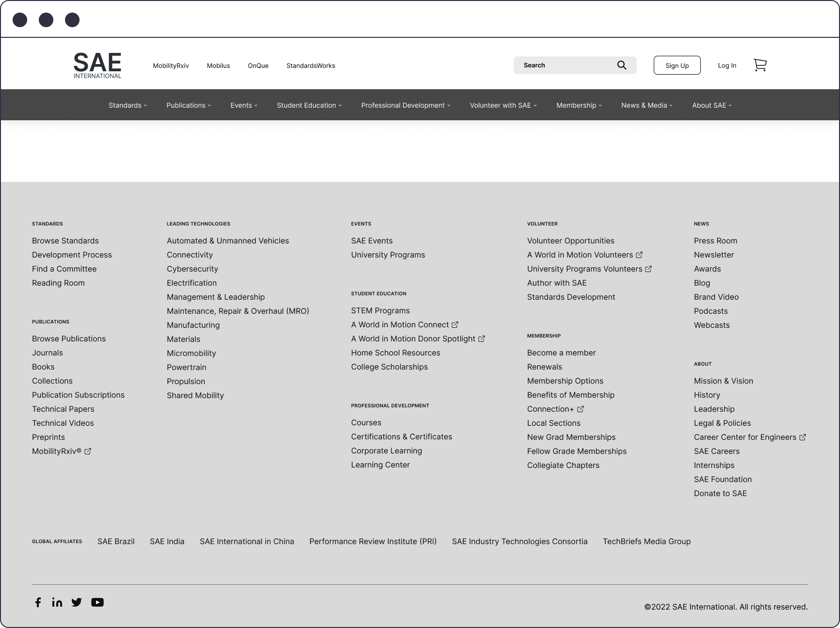This screenshot has width=840, height=628.
Task: Click the SAE International logo
Action: 97,65
